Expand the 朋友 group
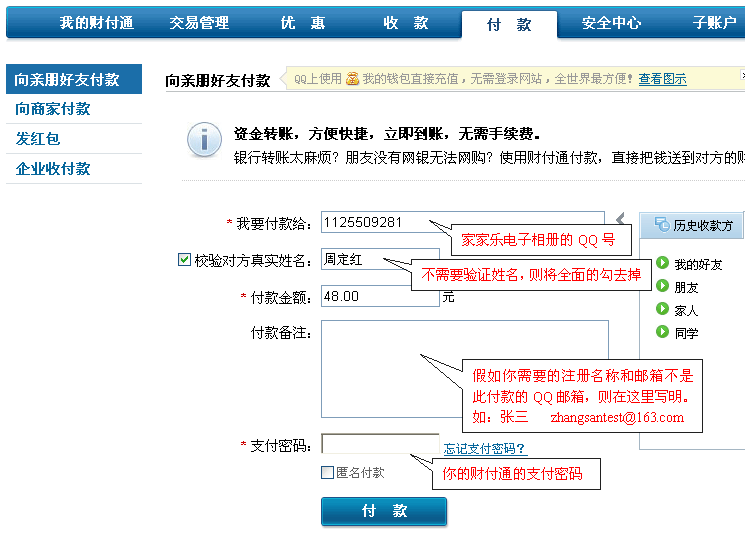Screen dimensions: 745x533 (x=662, y=286)
